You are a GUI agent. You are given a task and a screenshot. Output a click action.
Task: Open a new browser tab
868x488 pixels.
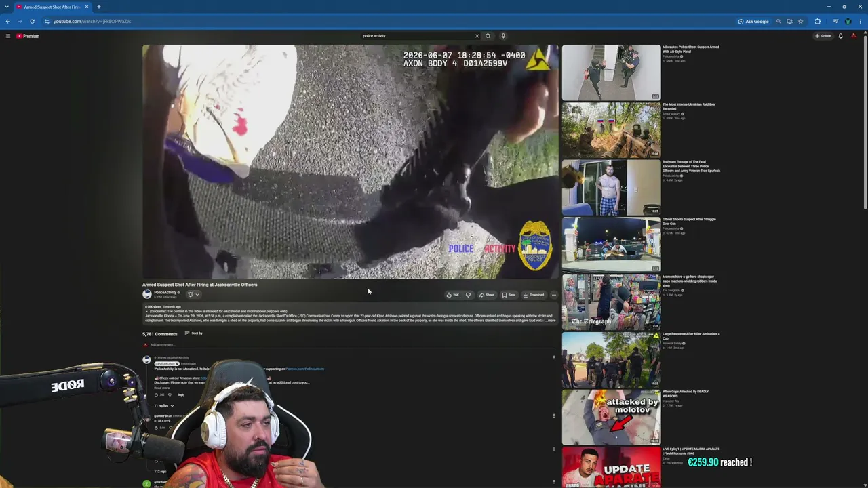coord(98,7)
